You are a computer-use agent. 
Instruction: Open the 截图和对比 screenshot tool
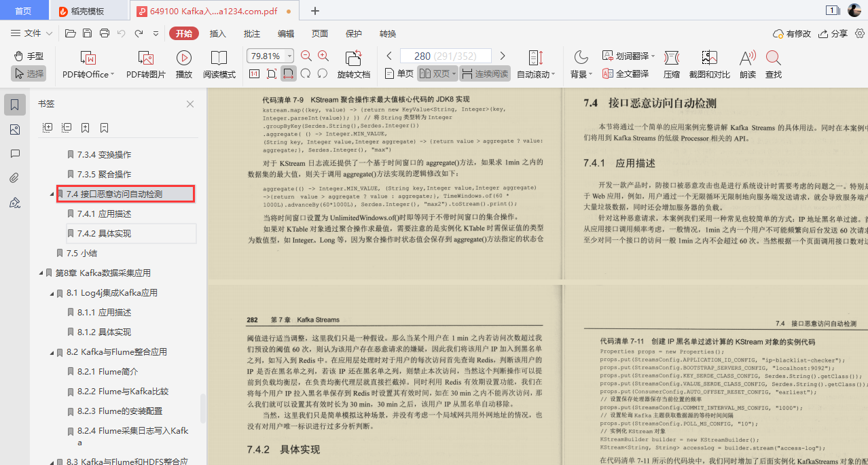pyautogui.click(x=709, y=65)
